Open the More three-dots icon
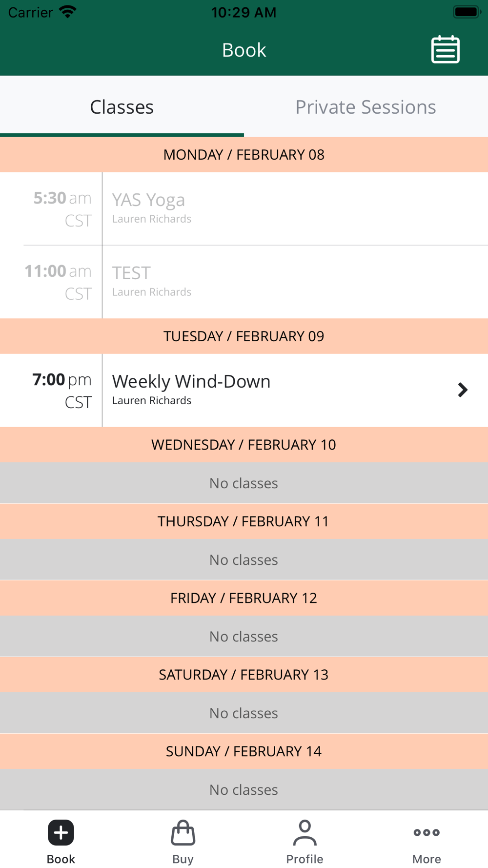 [427, 832]
